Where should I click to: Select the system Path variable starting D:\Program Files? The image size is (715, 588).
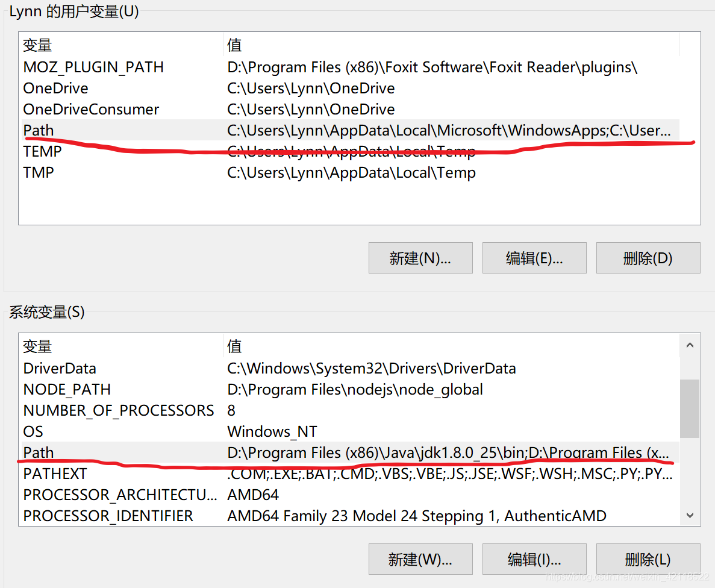[x=350, y=452]
